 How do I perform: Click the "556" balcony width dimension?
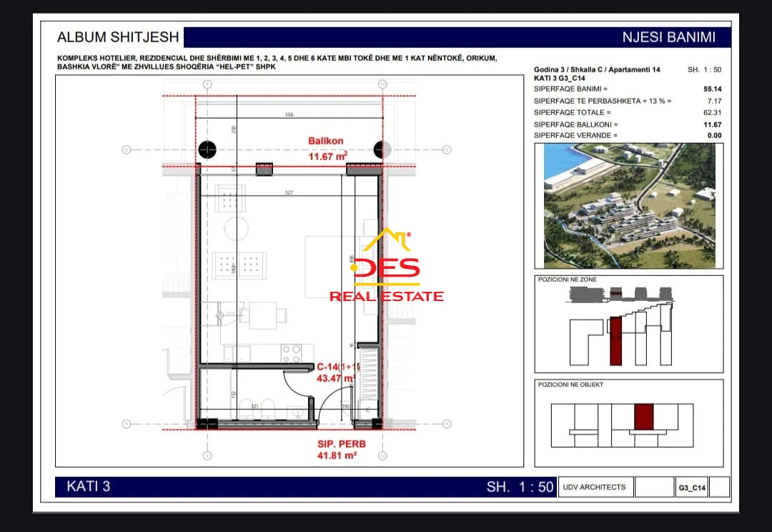(289, 115)
